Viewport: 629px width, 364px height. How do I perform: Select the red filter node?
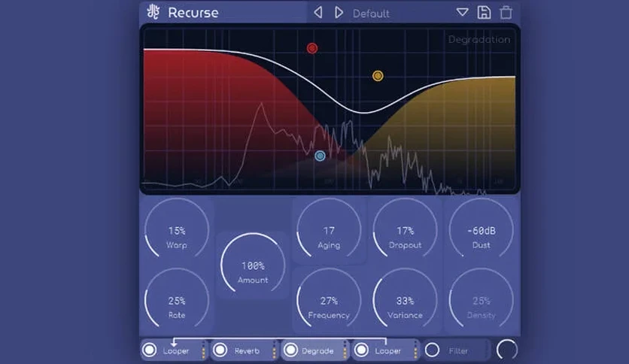point(312,48)
